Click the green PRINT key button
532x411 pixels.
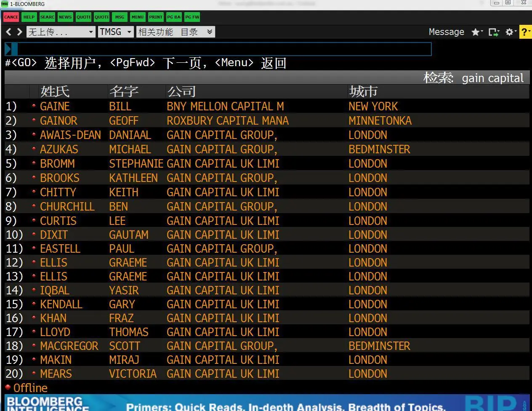click(156, 17)
